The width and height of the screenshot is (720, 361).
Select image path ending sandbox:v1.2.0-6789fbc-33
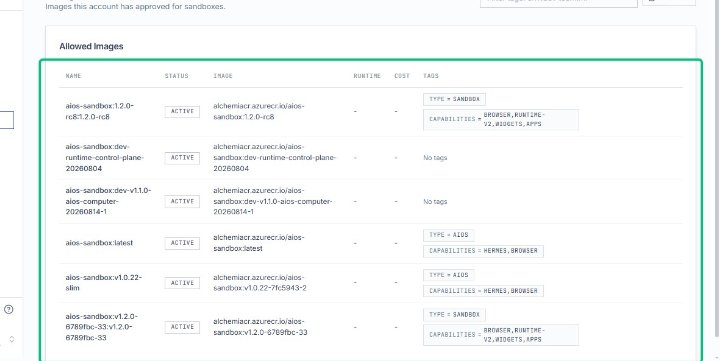point(260,327)
